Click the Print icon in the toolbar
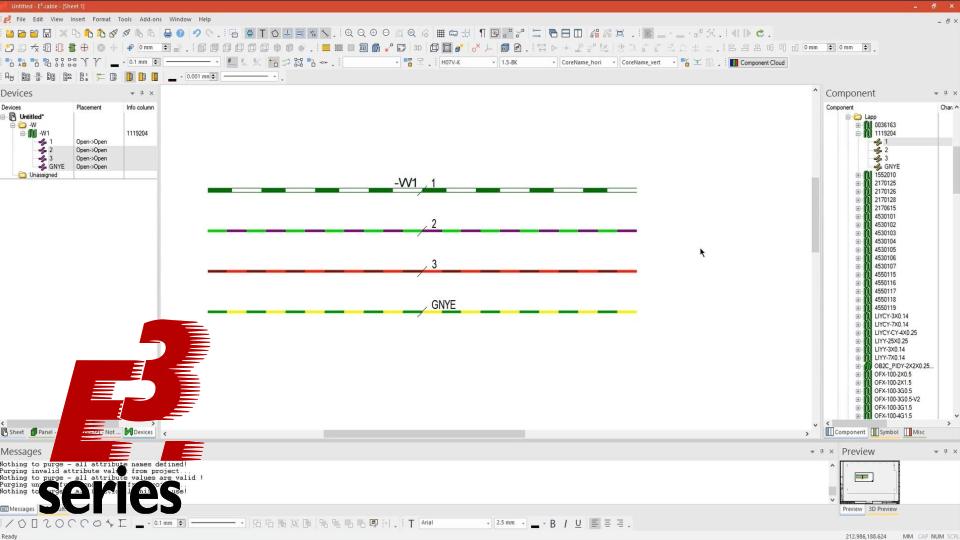Screen dimensions: 960x540 [166, 33]
